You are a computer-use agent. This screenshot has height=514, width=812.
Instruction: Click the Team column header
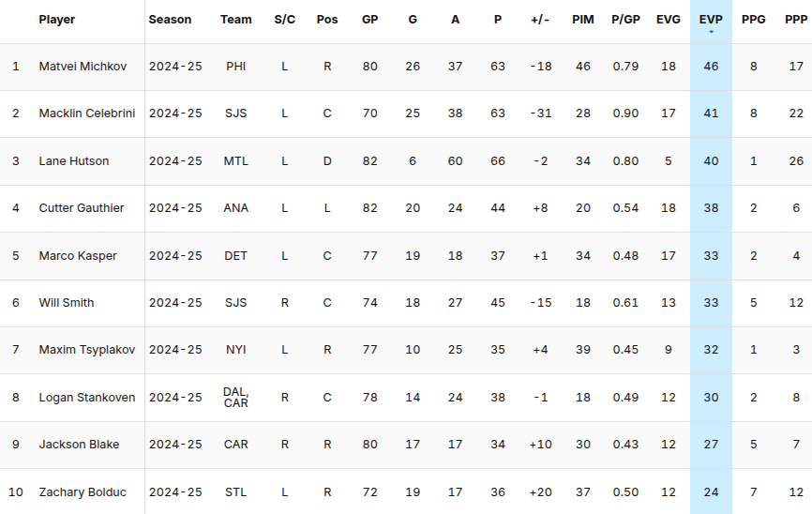tap(235, 20)
